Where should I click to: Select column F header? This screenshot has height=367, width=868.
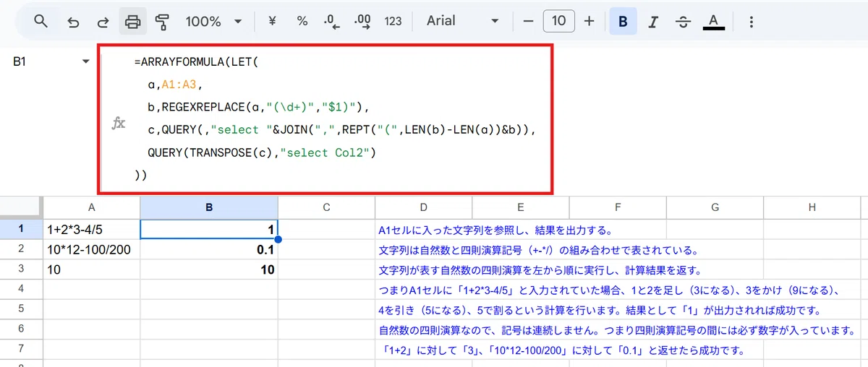tap(618, 207)
